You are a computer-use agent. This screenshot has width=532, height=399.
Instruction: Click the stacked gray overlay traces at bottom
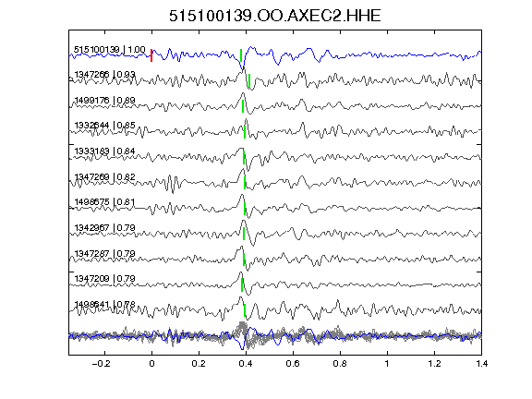pyautogui.click(x=275, y=335)
